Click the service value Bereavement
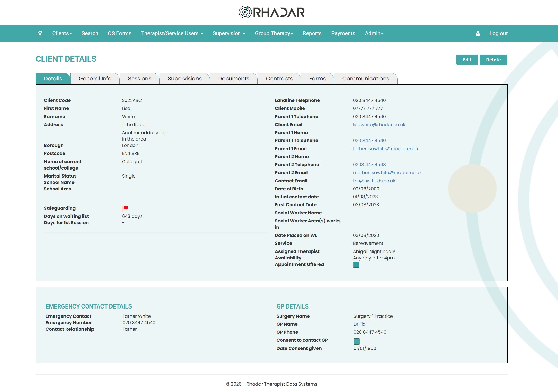 pos(368,243)
